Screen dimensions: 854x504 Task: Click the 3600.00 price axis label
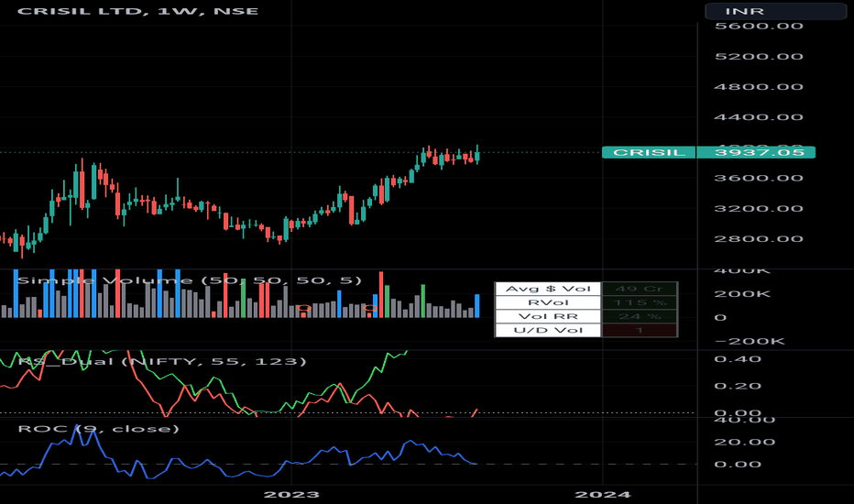tap(759, 178)
